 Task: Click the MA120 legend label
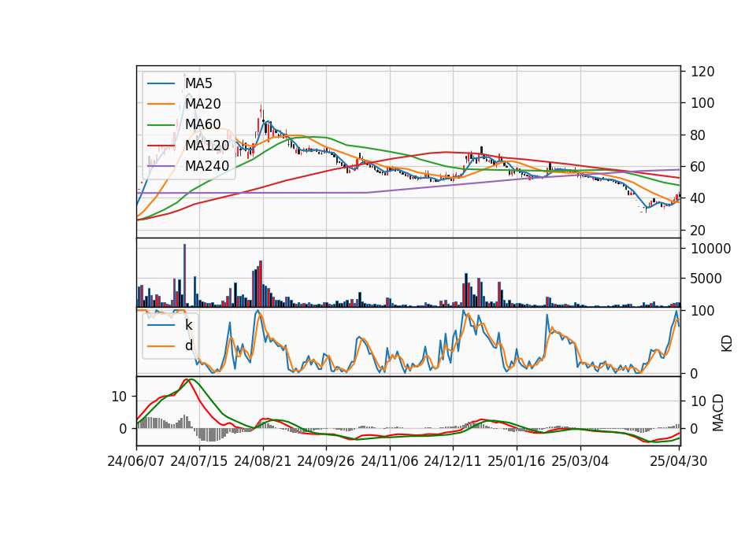pyautogui.click(x=207, y=145)
